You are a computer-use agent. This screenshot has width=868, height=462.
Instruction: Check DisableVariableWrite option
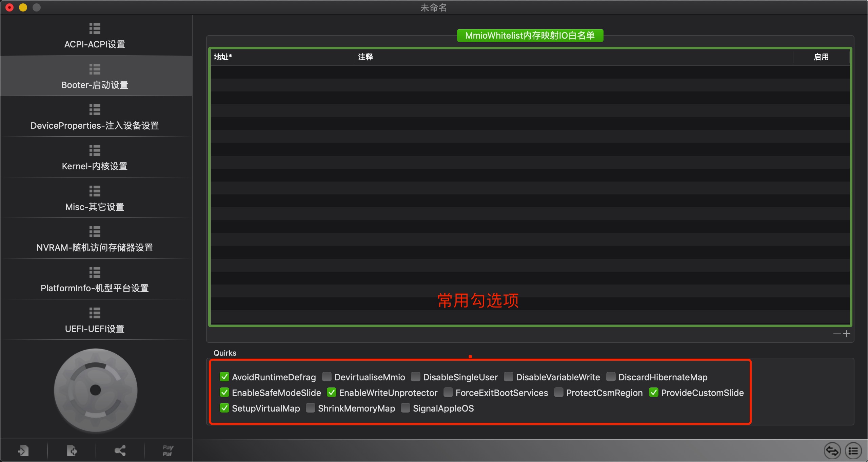click(509, 377)
